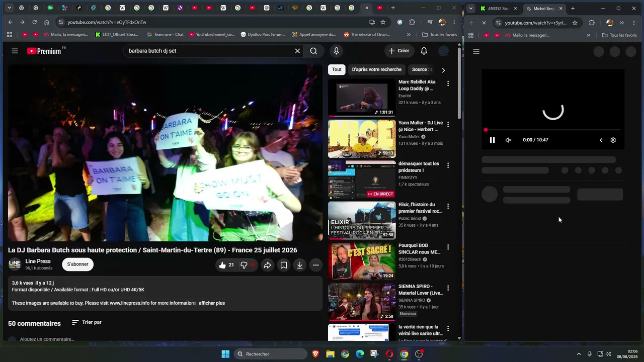Viewport: 644px width, 362px height.
Task: Save the video to a playlist
Action: pyautogui.click(x=284, y=265)
